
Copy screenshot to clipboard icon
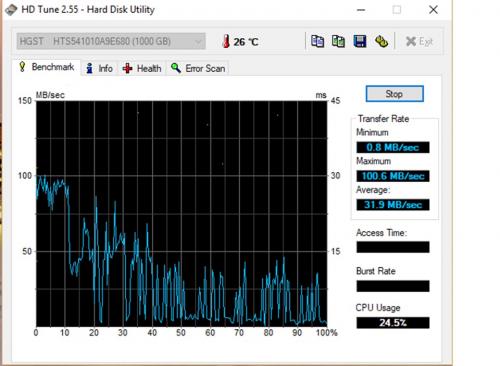click(338, 41)
